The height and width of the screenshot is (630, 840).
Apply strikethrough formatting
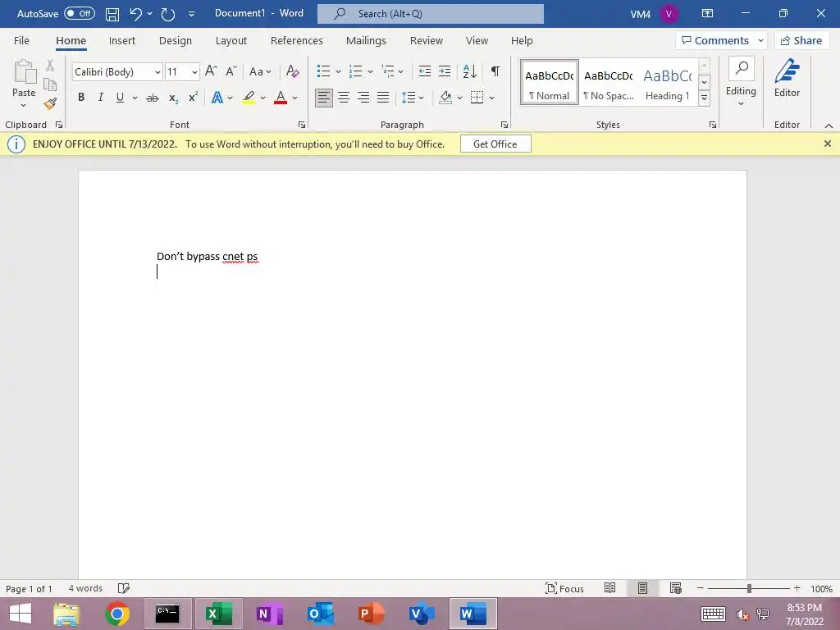pos(153,98)
